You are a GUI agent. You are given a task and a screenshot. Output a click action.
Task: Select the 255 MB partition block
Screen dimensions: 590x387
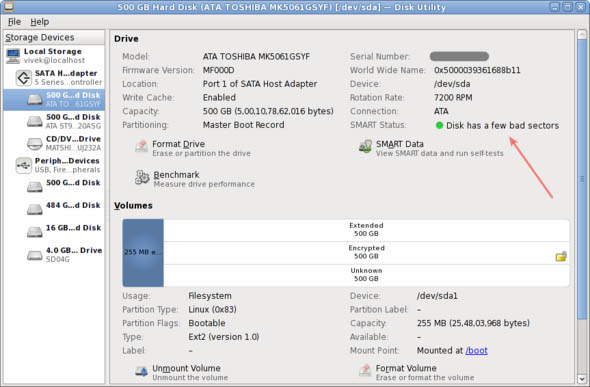[x=143, y=252]
